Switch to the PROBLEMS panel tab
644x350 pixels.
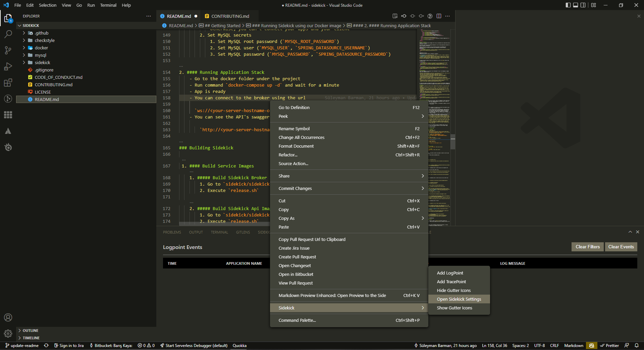pyautogui.click(x=172, y=232)
